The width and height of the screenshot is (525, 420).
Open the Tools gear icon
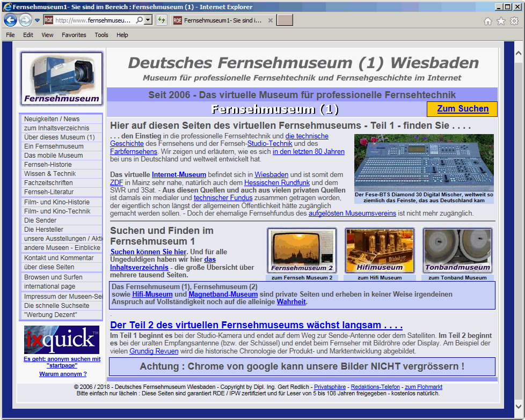[514, 21]
